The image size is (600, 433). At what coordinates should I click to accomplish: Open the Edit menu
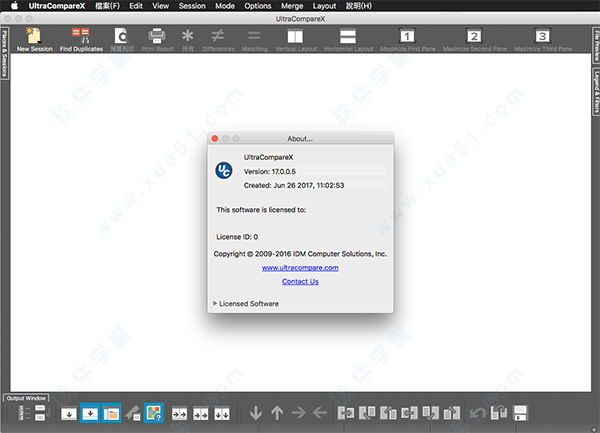136,6
